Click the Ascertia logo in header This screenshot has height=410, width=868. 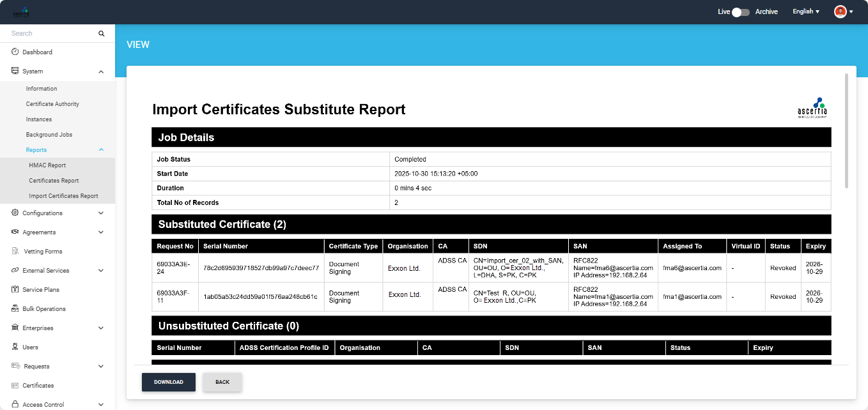[x=22, y=11]
